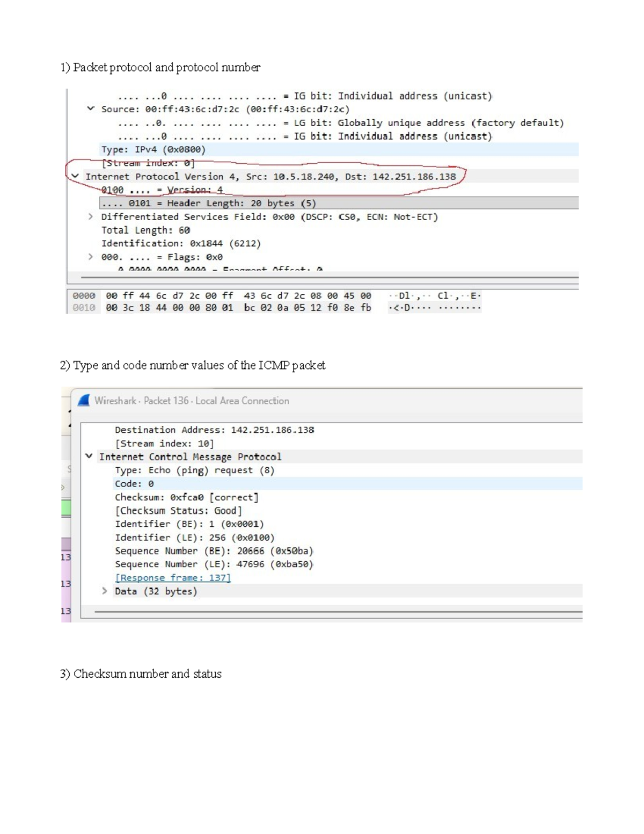Select the Total Length: 60 row

(145, 230)
